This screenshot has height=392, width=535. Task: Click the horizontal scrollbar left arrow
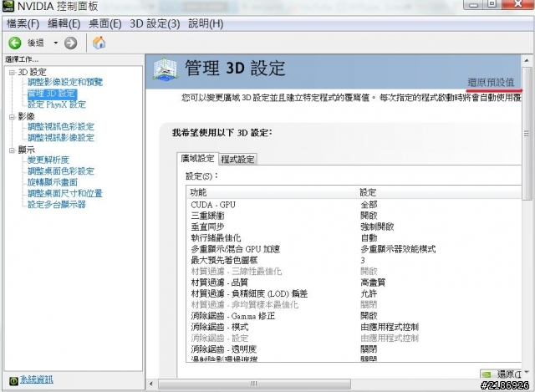(151, 384)
